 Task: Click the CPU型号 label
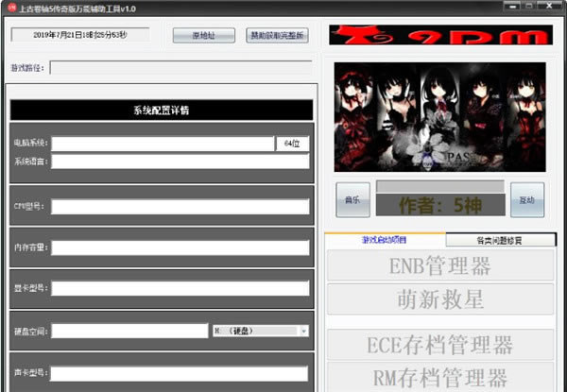[x=29, y=206]
